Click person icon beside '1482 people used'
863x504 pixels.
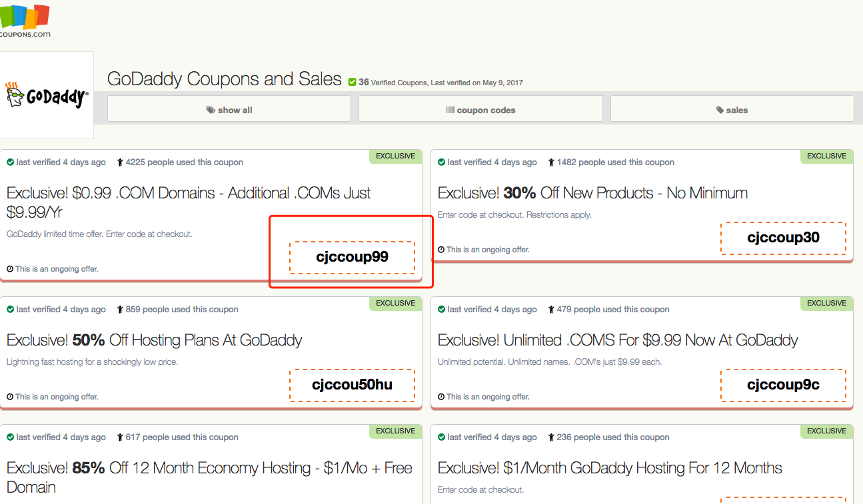click(551, 162)
